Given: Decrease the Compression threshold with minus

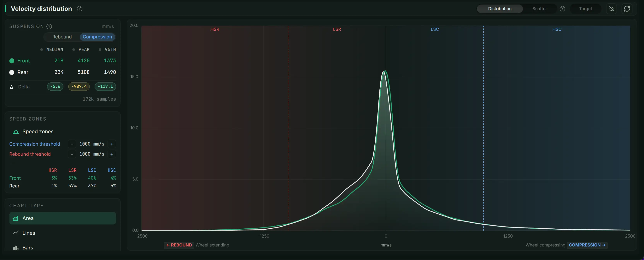Looking at the screenshot, I should click(x=72, y=144).
